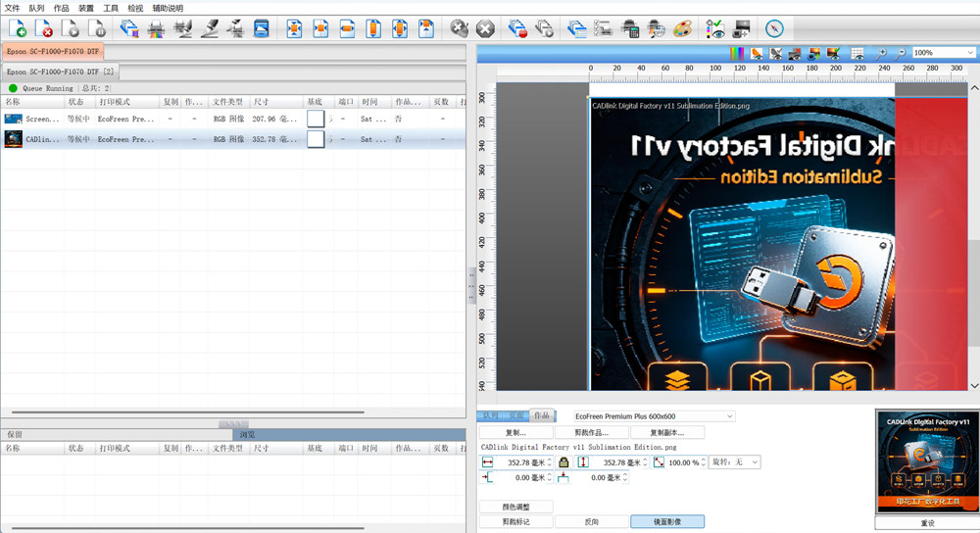Open the blue compass icon
The height and width of the screenshot is (533, 980).
774,28
